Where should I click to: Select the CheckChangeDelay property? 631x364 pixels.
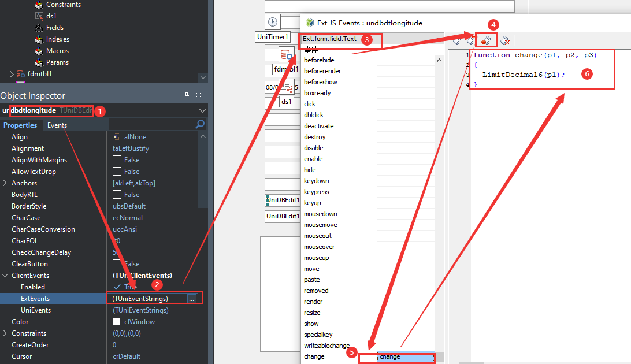(x=41, y=252)
